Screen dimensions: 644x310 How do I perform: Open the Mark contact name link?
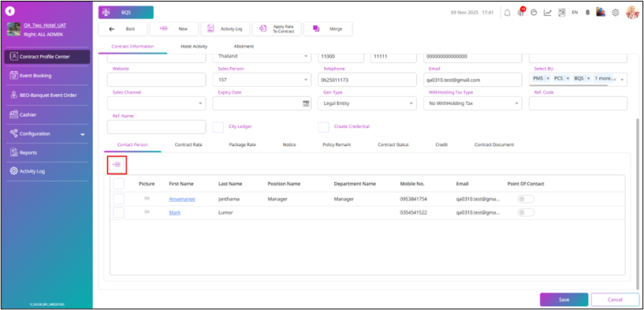[x=174, y=212]
